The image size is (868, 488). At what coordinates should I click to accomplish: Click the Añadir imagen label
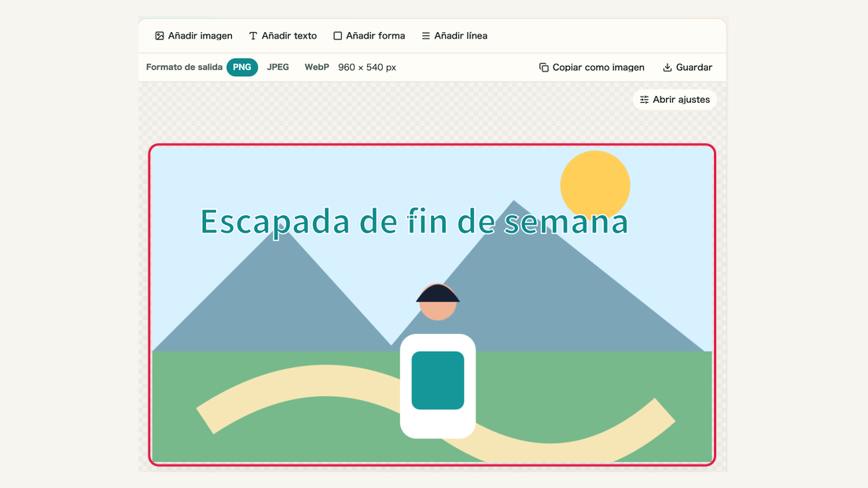pos(200,36)
